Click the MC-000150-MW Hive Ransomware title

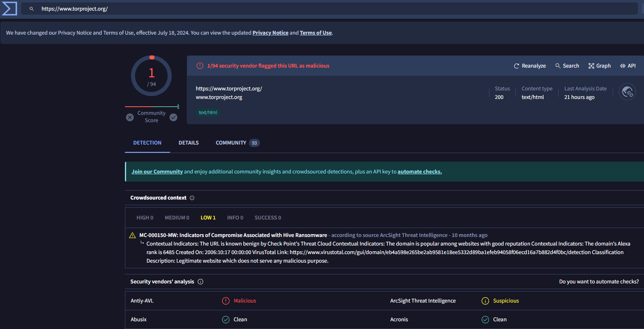click(x=233, y=235)
